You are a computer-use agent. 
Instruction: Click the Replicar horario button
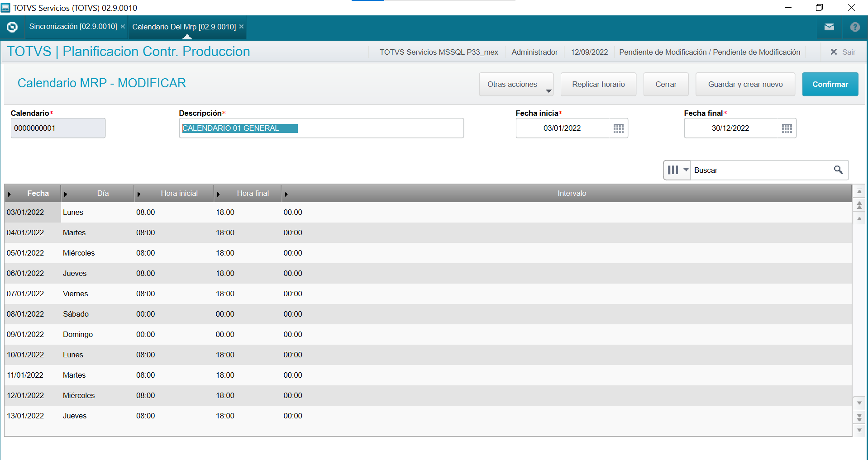pyautogui.click(x=598, y=85)
